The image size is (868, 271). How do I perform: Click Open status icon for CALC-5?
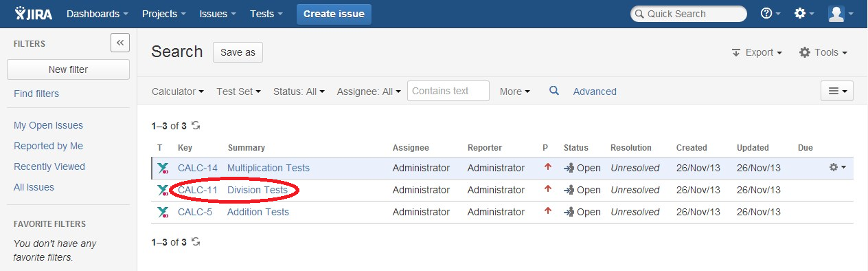(569, 212)
